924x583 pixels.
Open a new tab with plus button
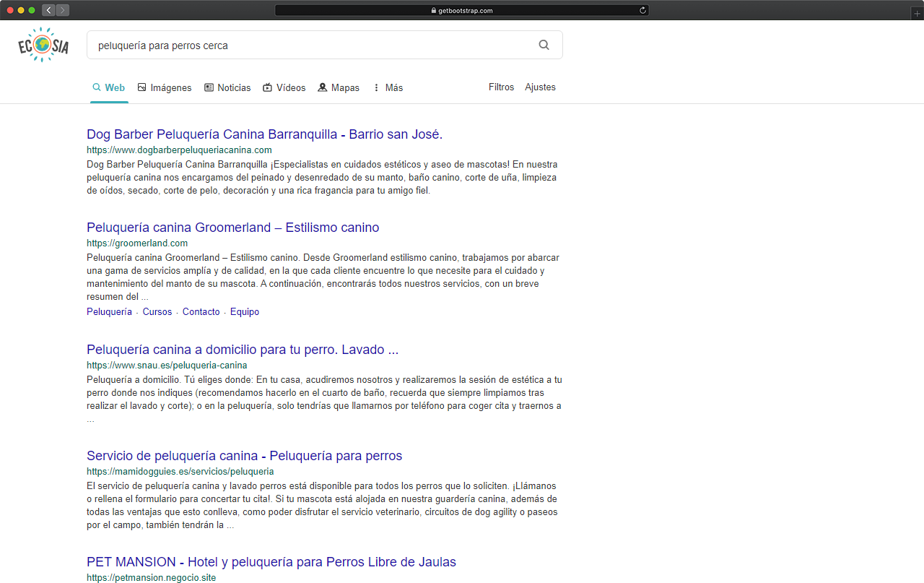[917, 14]
